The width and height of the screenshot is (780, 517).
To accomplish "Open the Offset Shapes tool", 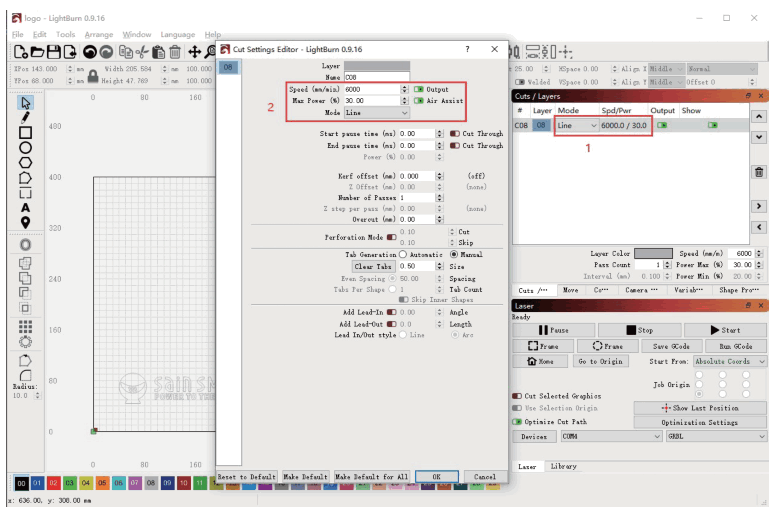I will tap(25, 245).
